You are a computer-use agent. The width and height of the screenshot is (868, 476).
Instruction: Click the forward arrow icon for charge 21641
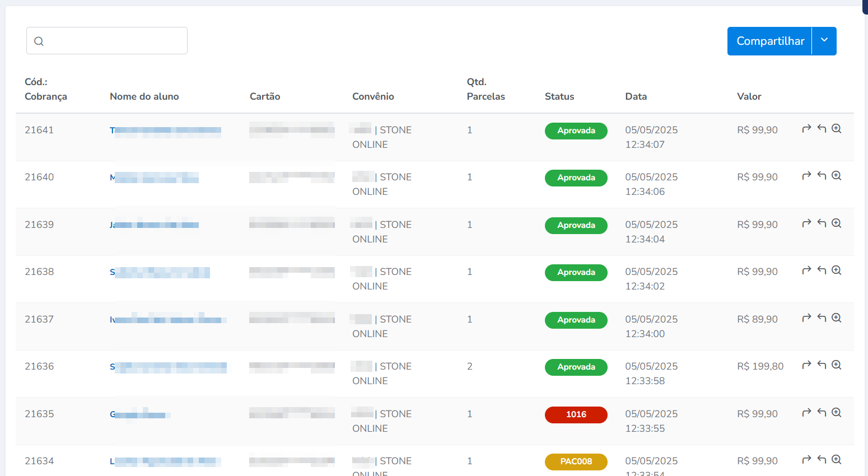(806, 129)
